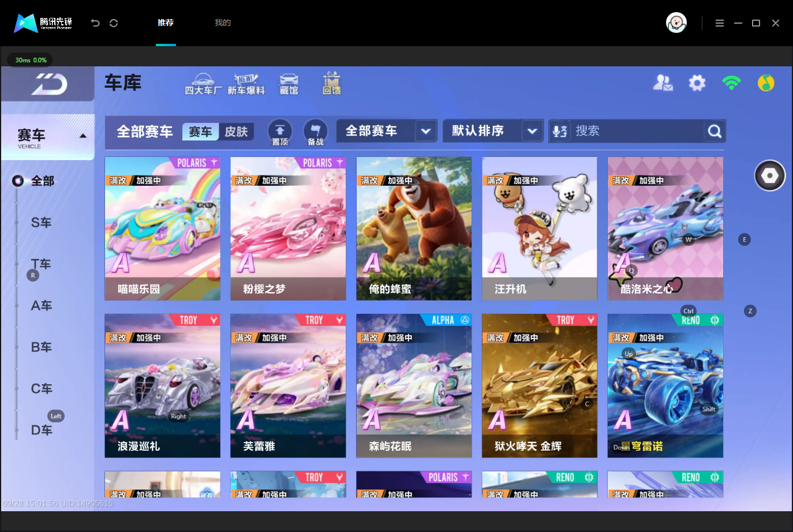Click the yellow-green round emblem icon
This screenshot has width=793, height=532.
[x=766, y=83]
